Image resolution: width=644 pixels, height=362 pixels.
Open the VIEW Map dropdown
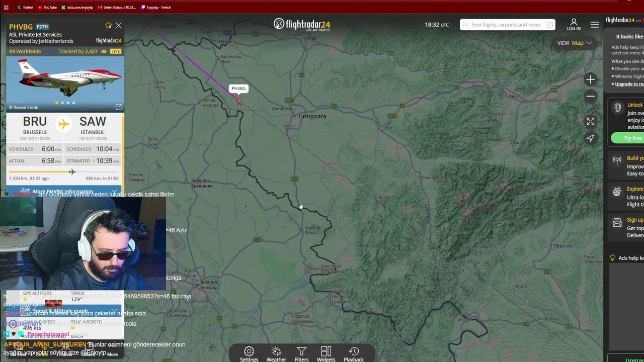575,43
